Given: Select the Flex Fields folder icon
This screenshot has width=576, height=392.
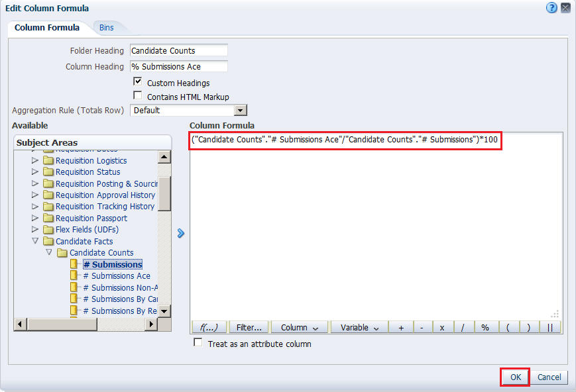Looking at the screenshot, I should point(48,229).
